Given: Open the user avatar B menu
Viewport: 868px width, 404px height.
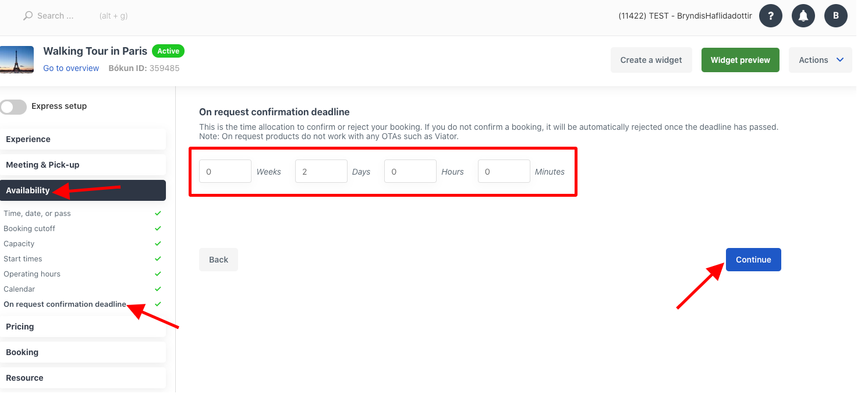Looking at the screenshot, I should coord(836,16).
